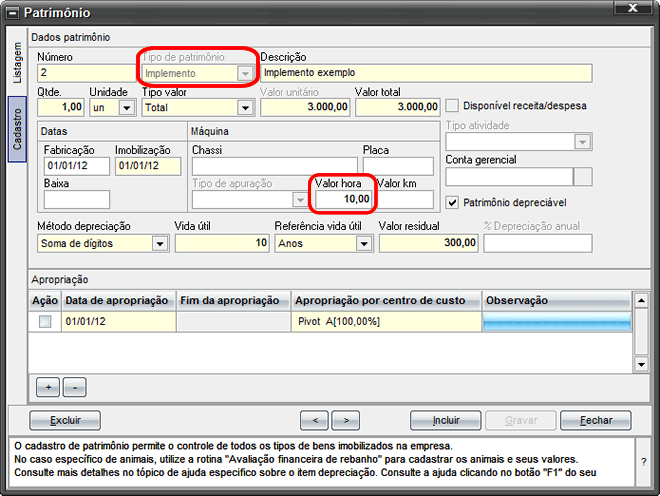This screenshot has height=496, width=660.
Task: Go to next record with right arrow
Action: [345, 420]
